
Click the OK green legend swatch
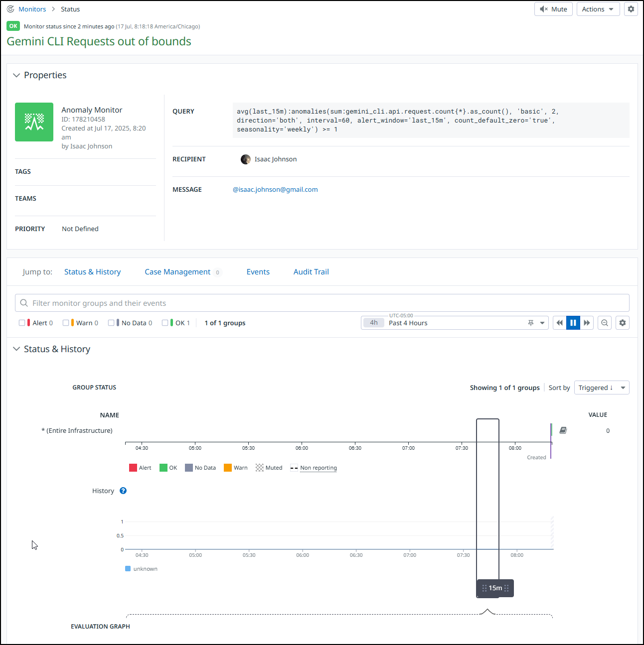tap(163, 468)
